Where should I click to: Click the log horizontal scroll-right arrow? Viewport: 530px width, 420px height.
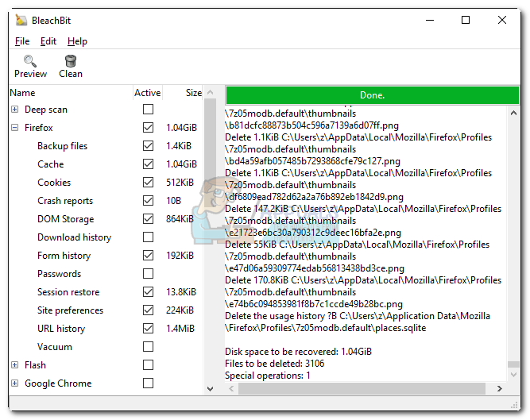(x=500, y=388)
